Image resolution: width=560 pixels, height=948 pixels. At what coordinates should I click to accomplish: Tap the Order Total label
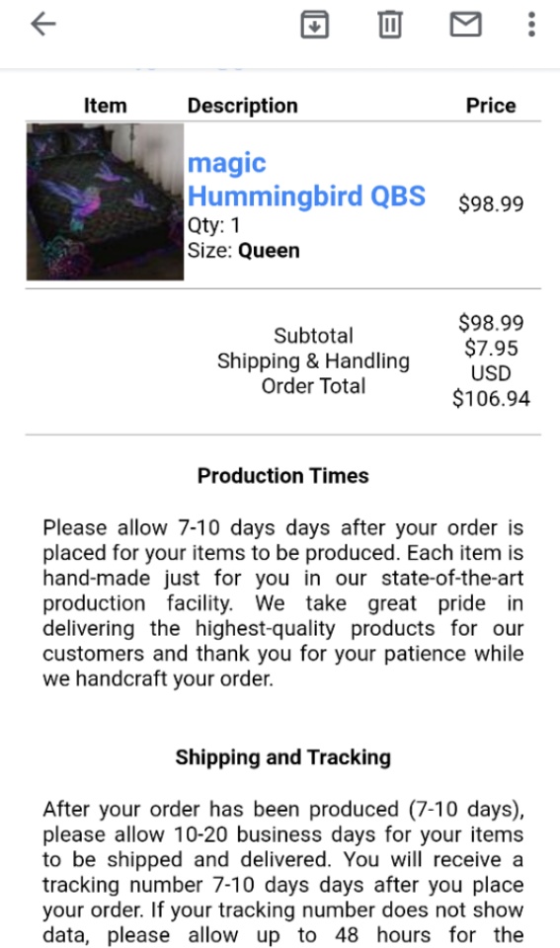(x=313, y=386)
